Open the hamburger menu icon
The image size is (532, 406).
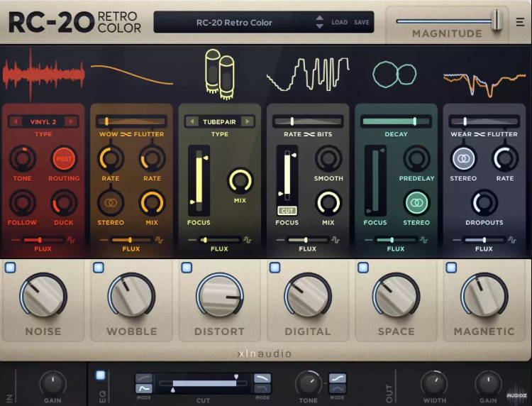[x=520, y=22]
